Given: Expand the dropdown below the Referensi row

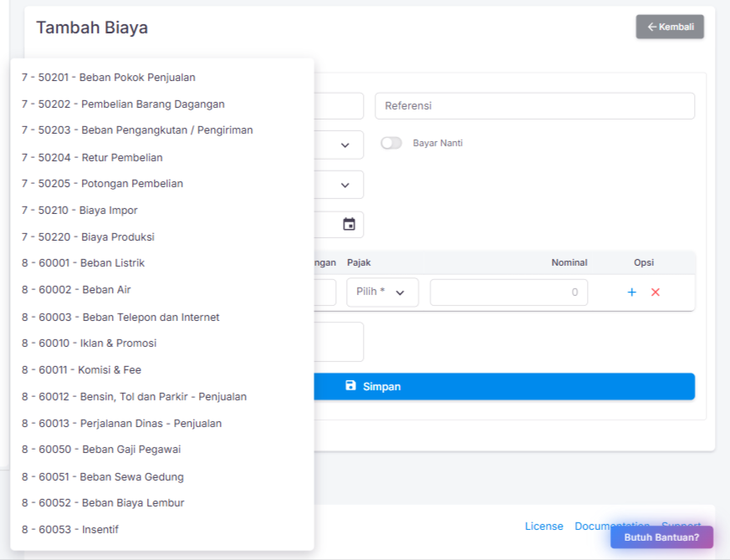Looking at the screenshot, I should coord(345,145).
